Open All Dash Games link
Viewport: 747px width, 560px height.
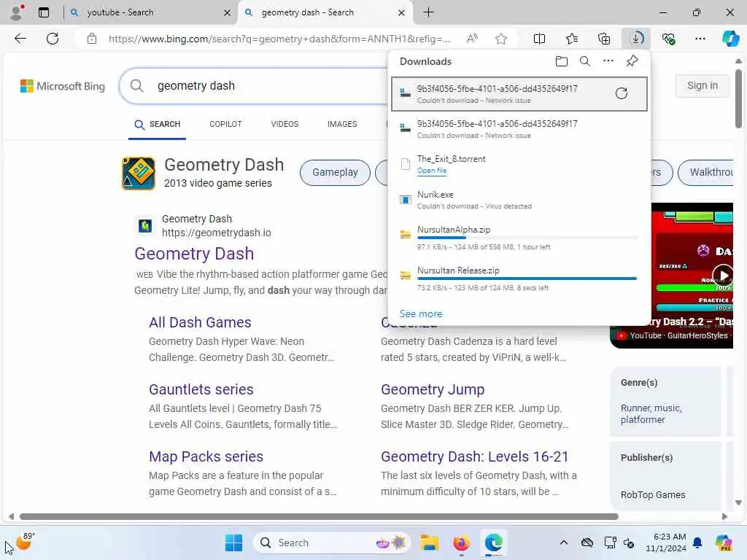(x=200, y=322)
